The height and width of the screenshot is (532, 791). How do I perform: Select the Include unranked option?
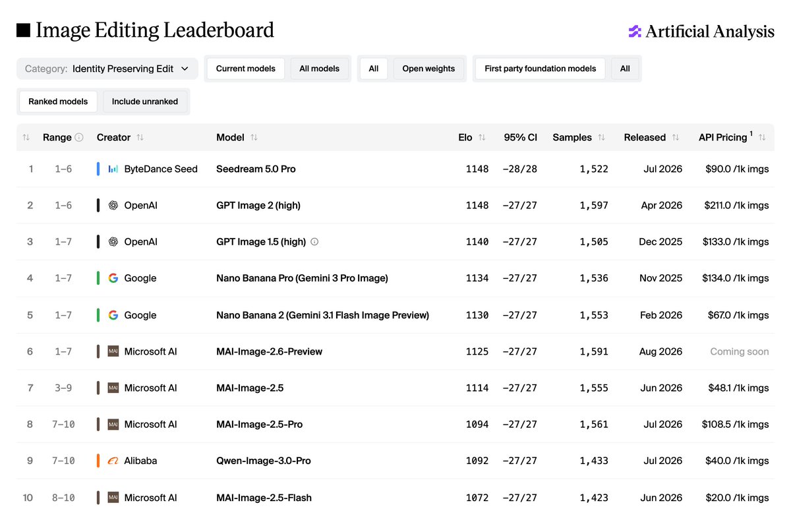[145, 102]
